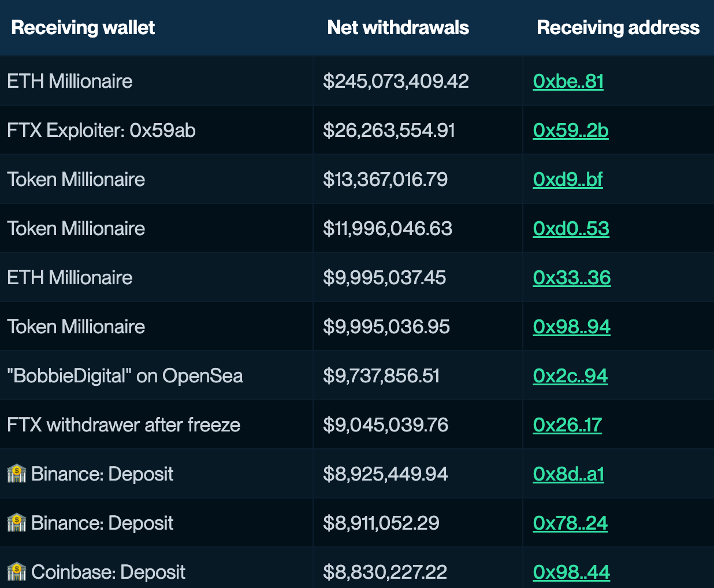714x588 pixels.
Task: Select Binance: Deposit label in $8,925,449.94 row
Action: [x=102, y=474]
